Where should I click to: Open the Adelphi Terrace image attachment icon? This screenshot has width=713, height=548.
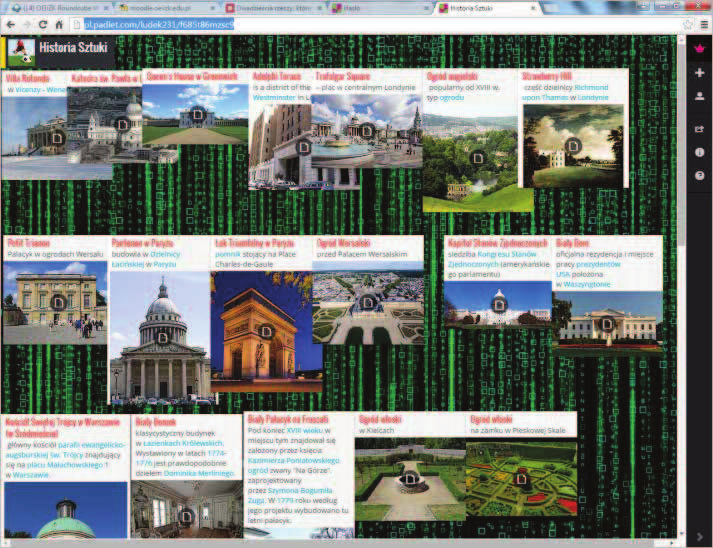303,147
